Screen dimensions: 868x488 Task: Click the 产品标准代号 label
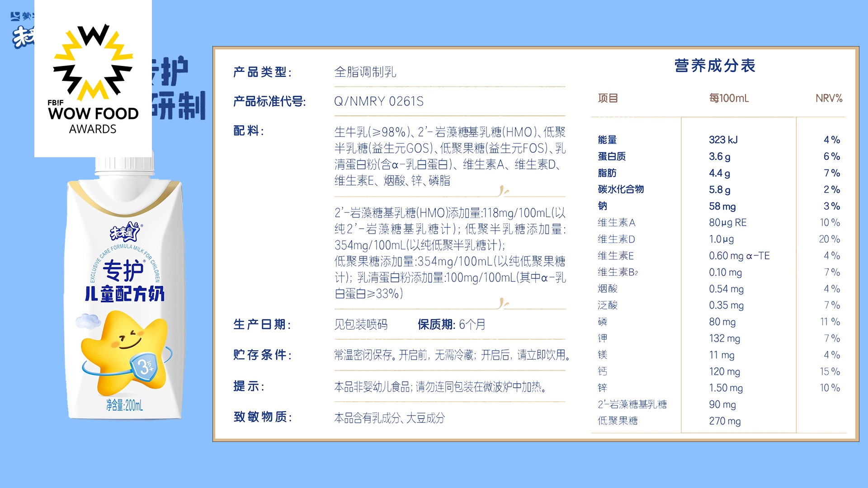tap(269, 101)
